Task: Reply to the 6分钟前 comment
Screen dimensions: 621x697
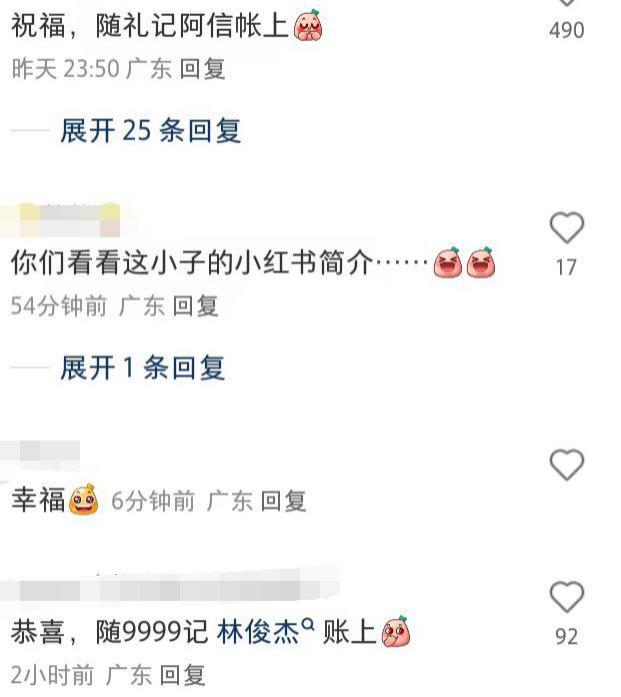Action: point(284,501)
